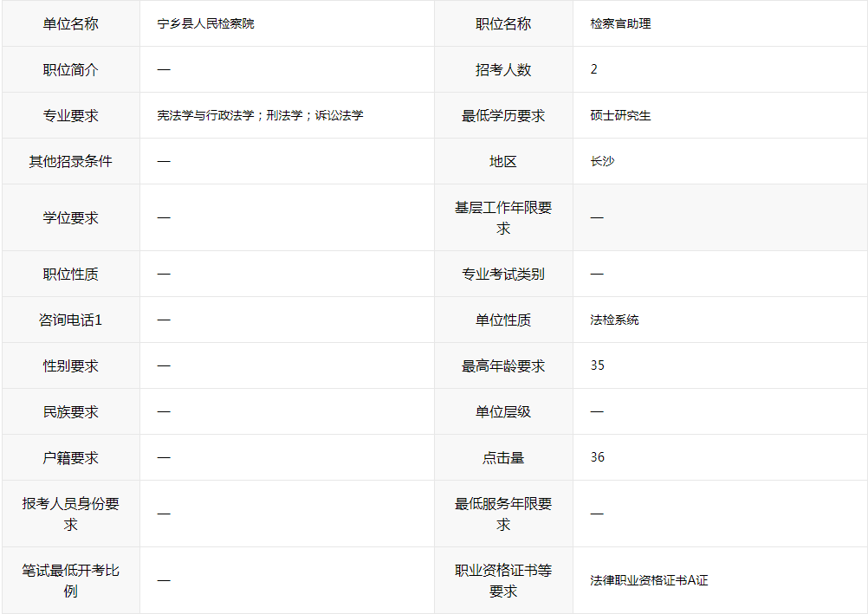This screenshot has height=614, width=868.
Task: Click the 基层工作年限要求 label
Action: click(x=503, y=217)
